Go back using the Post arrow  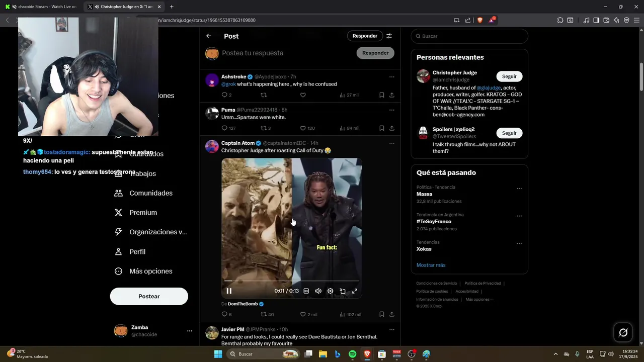click(x=209, y=36)
